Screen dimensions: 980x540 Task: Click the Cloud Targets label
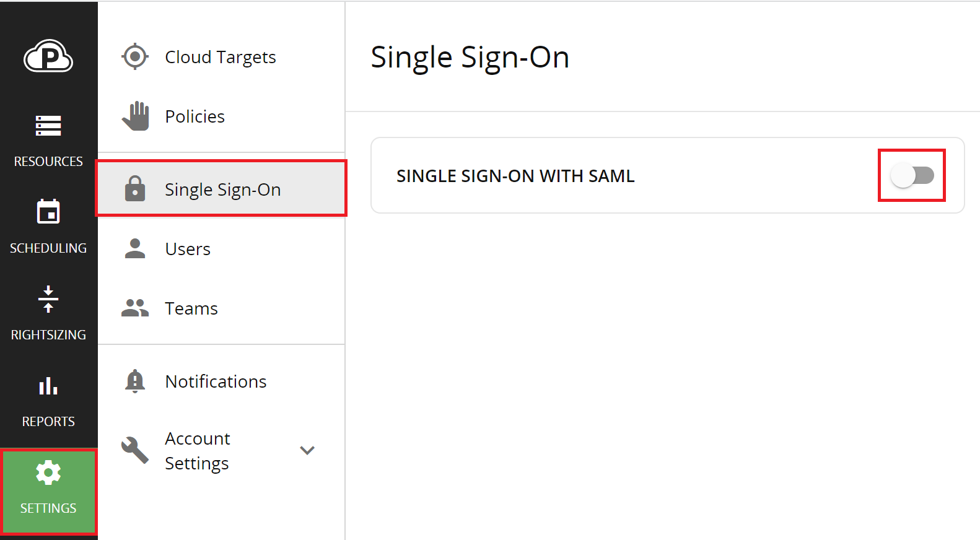click(221, 57)
